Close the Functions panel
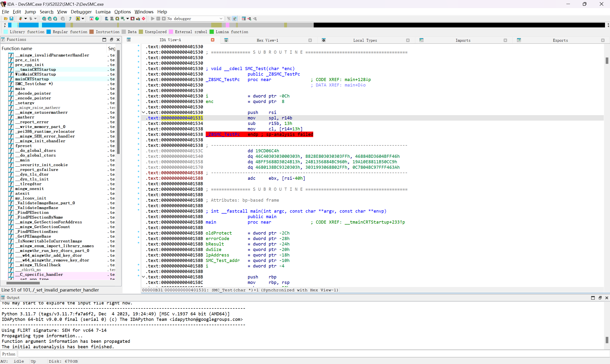 coord(118,40)
